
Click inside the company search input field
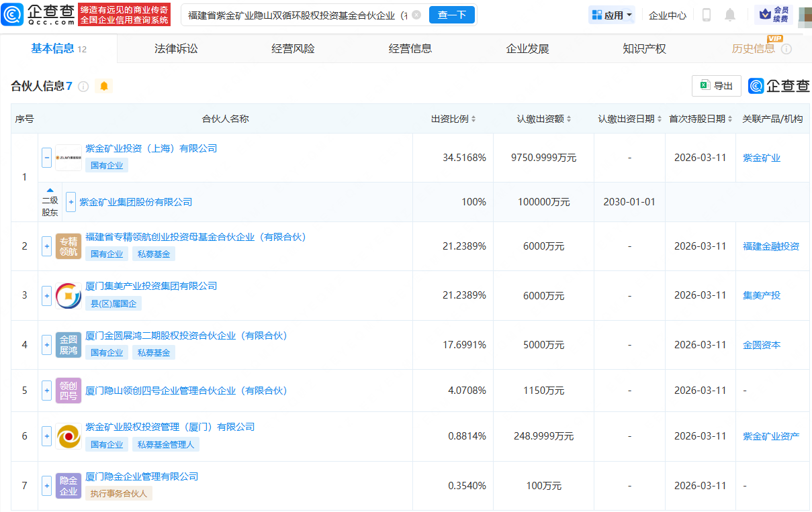(x=296, y=15)
